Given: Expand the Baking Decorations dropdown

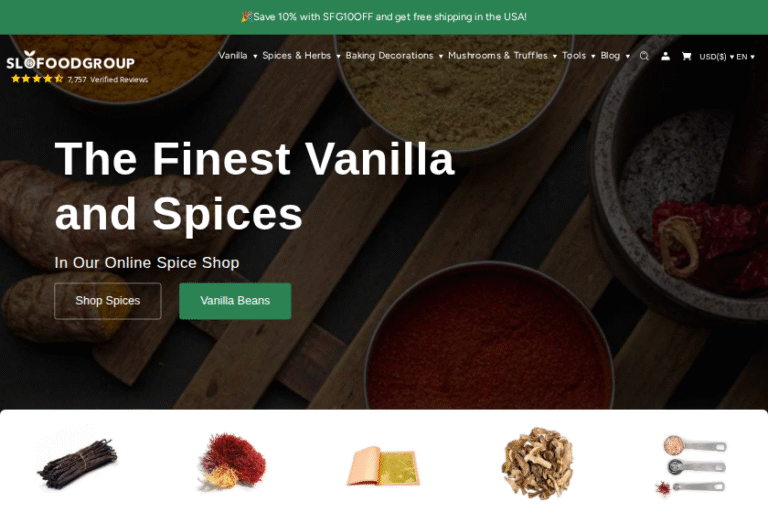Looking at the screenshot, I should (394, 56).
